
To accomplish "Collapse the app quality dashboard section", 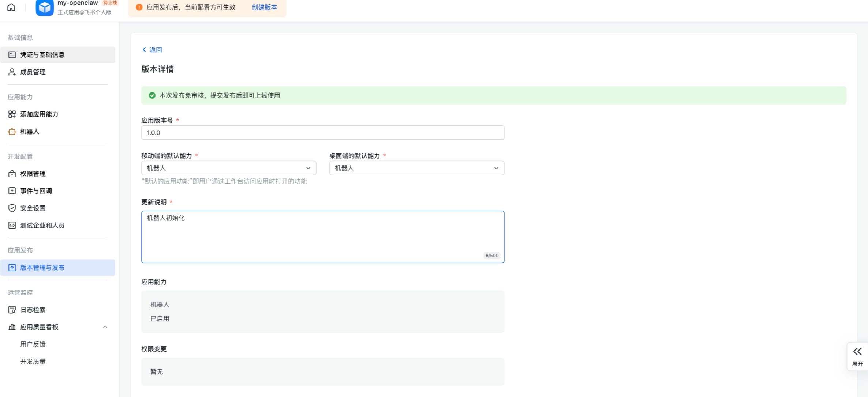I will click(x=105, y=327).
